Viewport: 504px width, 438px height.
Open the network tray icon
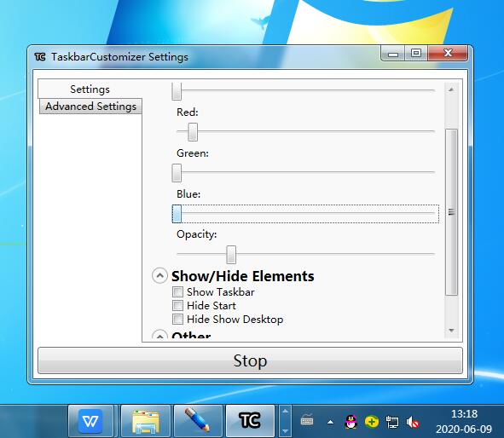(x=391, y=422)
